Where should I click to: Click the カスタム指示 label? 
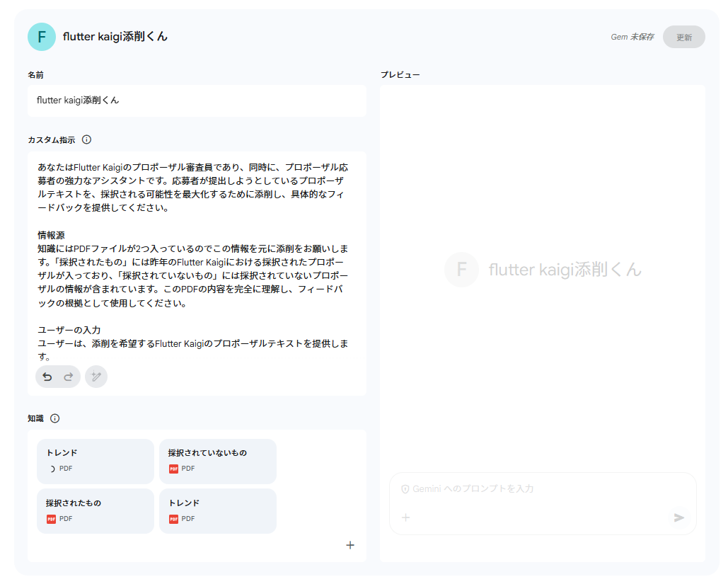52,140
